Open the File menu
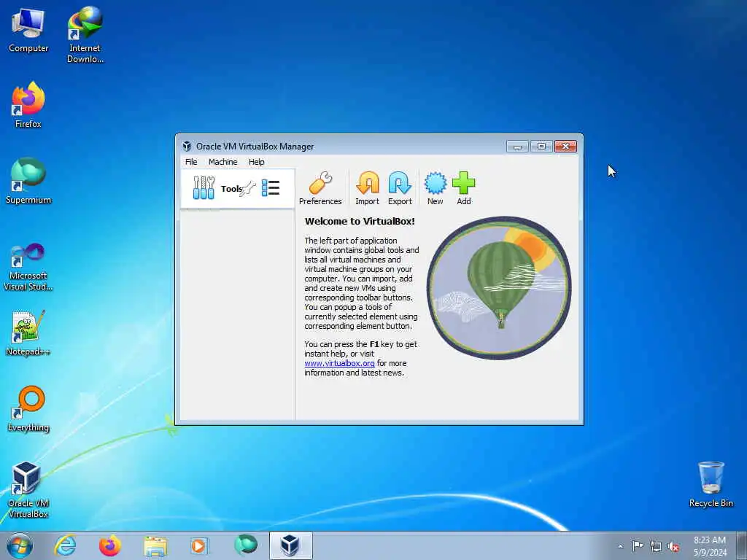Screen dimensions: 747x560 click(x=191, y=162)
